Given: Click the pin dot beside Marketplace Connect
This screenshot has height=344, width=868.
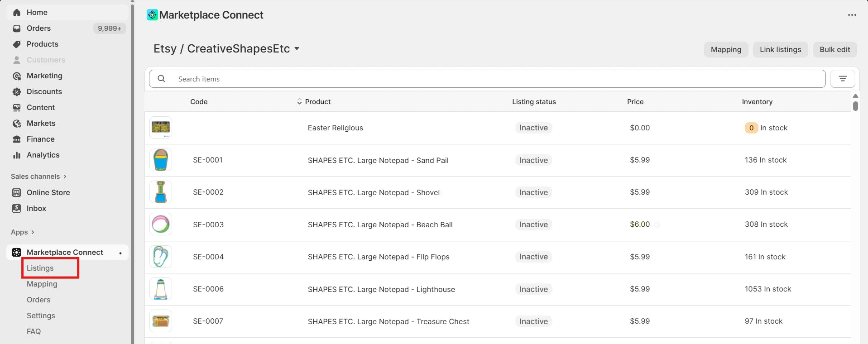Looking at the screenshot, I should pos(120,253).
